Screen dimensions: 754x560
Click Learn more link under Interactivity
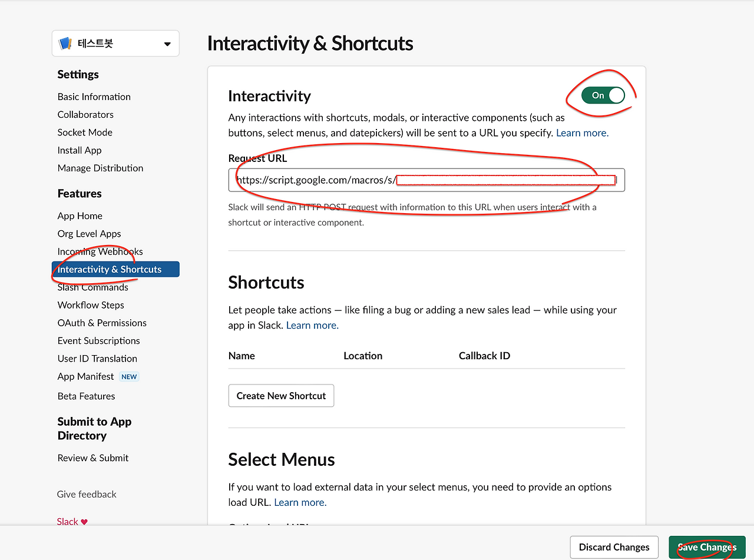pyautogui.click(x=583, y=133)
